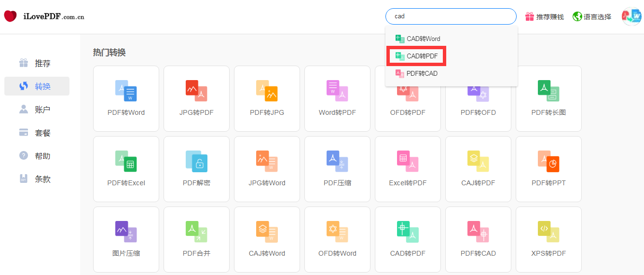This screenshot has height=275, width=644.
Task: Open the PDF压缩 compression tool
Action: 337,169
